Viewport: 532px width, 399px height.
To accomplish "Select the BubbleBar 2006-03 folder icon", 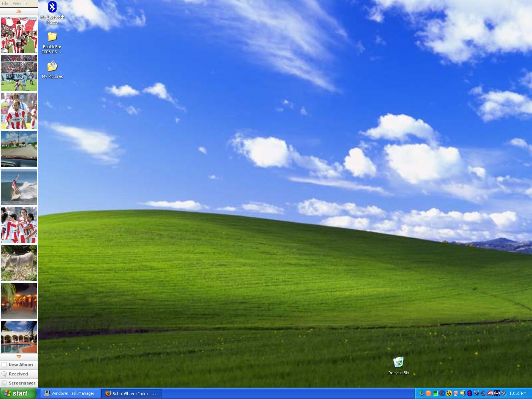I will tap(52, 43).
